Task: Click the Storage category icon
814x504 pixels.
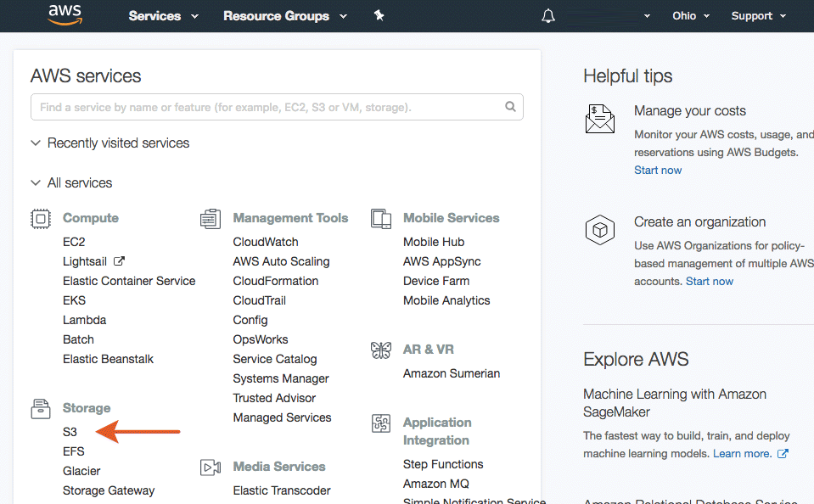Action: point(41,408)
